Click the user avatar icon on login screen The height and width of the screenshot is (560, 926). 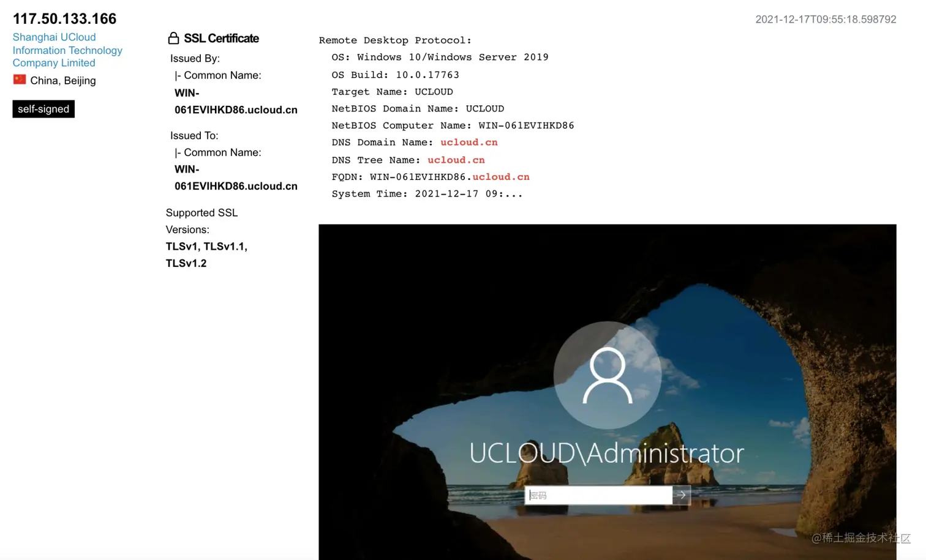coord(607,375)
